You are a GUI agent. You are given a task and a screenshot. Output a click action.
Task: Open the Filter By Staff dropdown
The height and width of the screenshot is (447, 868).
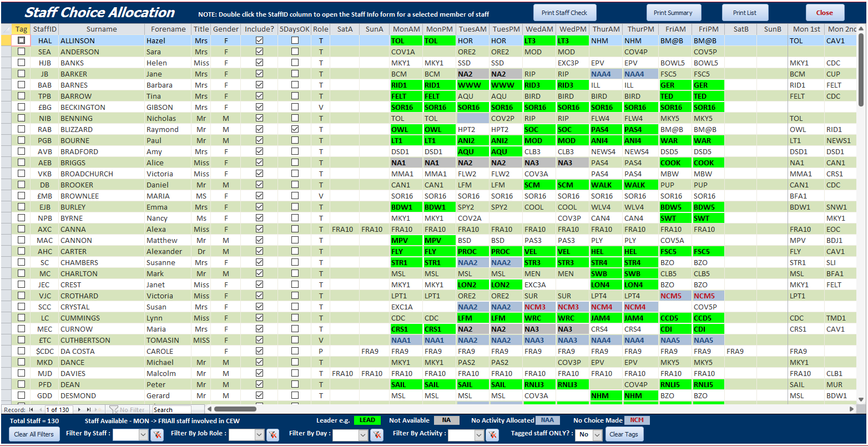click(143, 435)
